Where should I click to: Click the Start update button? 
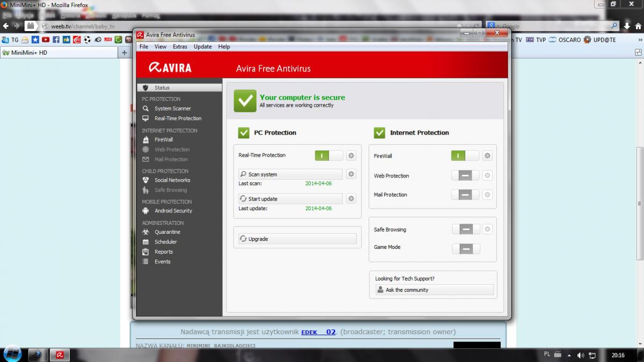[290, 198]
